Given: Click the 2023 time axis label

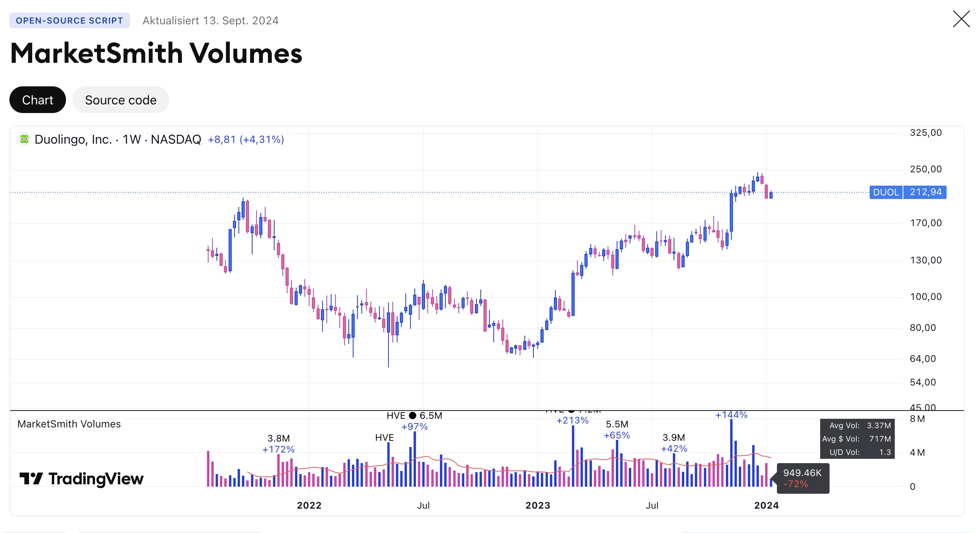Looking at the screenshot, I should click(x=538, y=505).
